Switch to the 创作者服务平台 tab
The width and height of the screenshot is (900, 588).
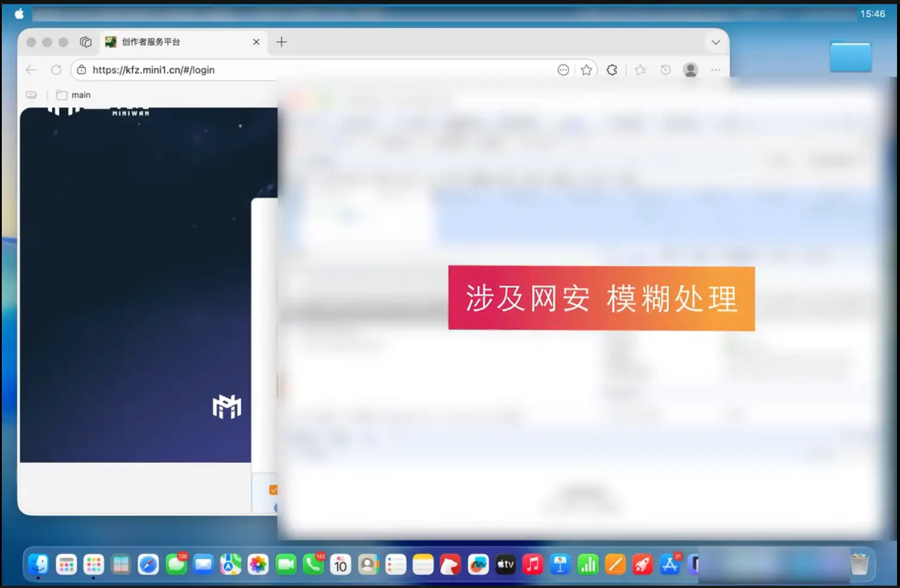173,42
